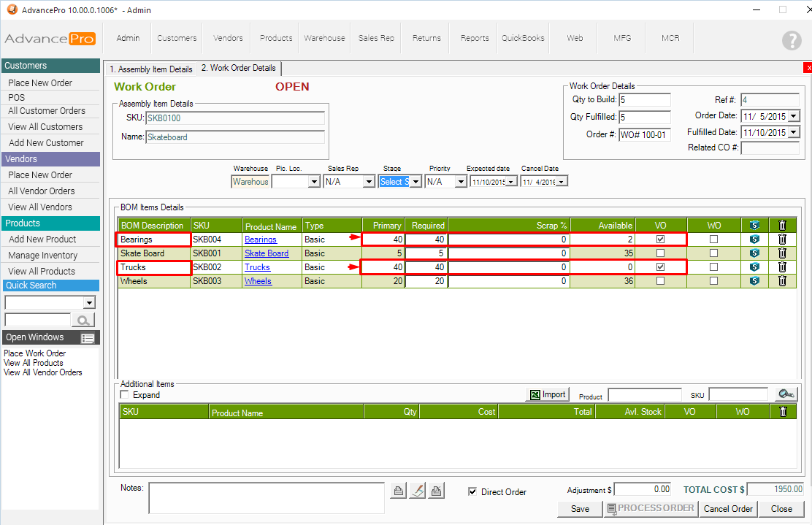Delete the Bearings row with trash icon
This screenshot has width=812, height=525.
782,239
